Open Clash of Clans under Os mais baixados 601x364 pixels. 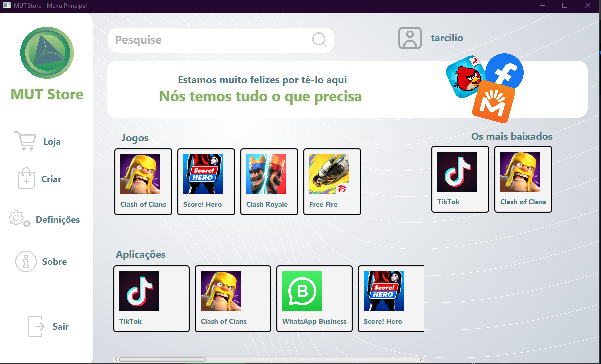pyautogui.click(x=523, y=179)
